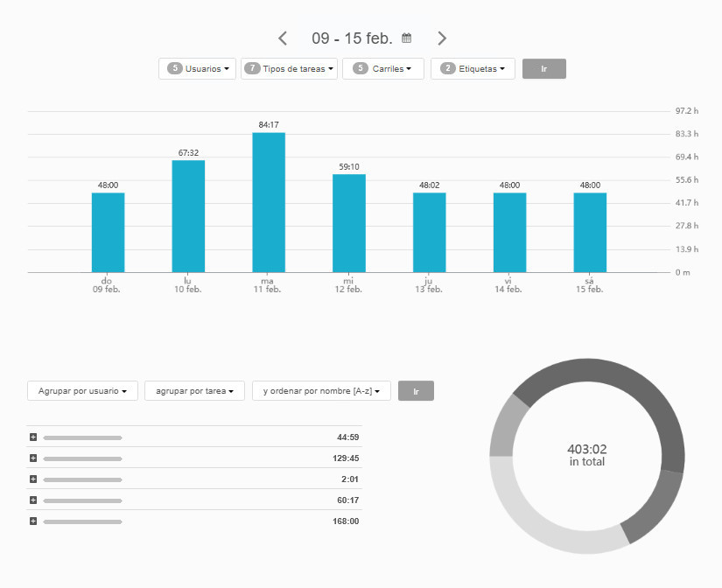
Task: Open the ordenar por nombre dropdown
Action: pos(321,391)
